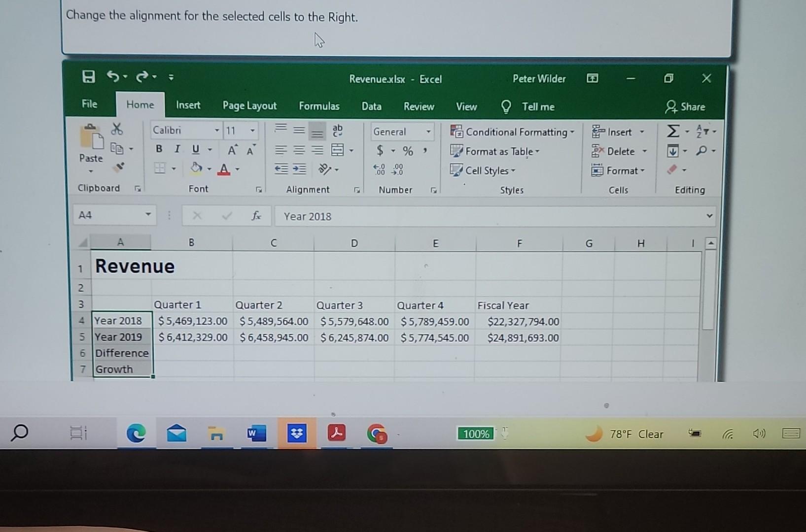Screen dimensions: 806x532
Task: Open the File tab
Action: pos(89,104)
